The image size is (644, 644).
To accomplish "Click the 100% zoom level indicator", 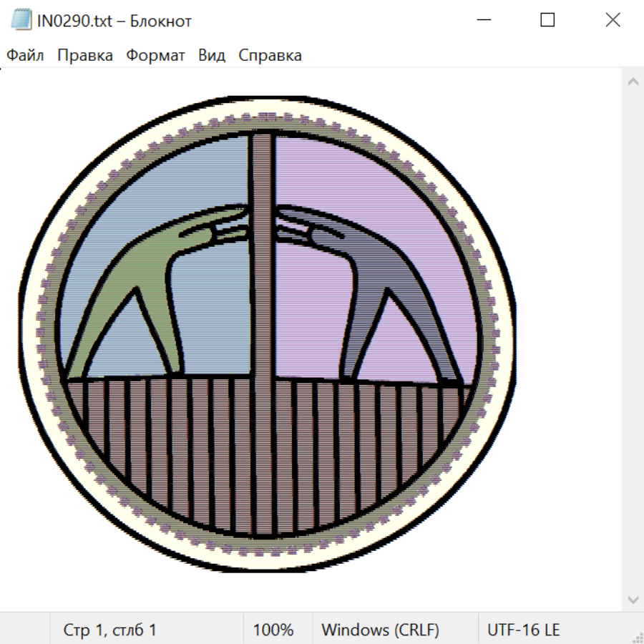I will click(273, 630).
